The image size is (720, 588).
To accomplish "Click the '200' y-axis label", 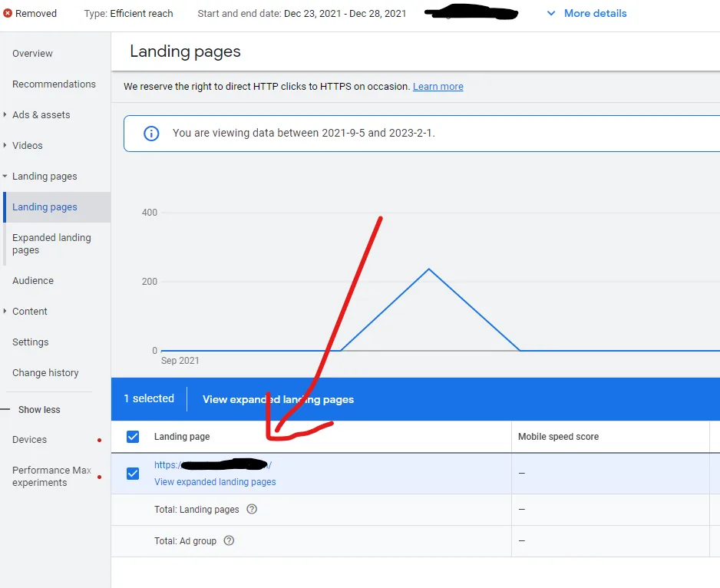I will pos(149,282).
